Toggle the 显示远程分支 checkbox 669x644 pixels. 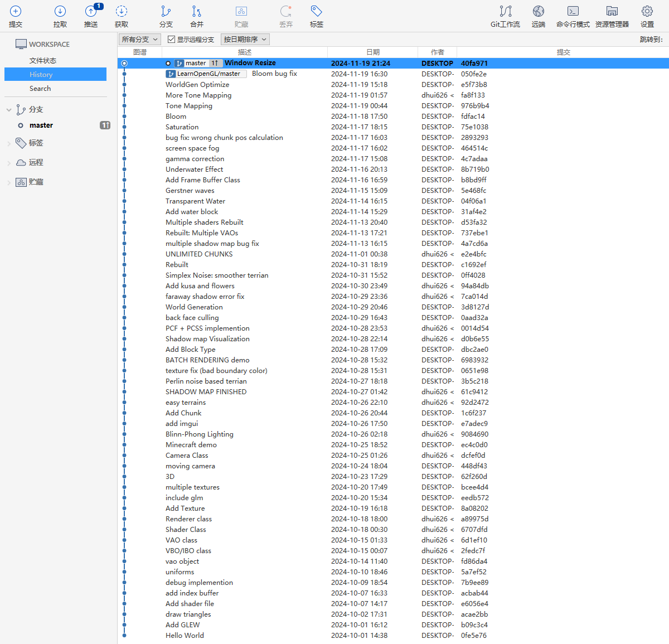(x=172, y=40)
